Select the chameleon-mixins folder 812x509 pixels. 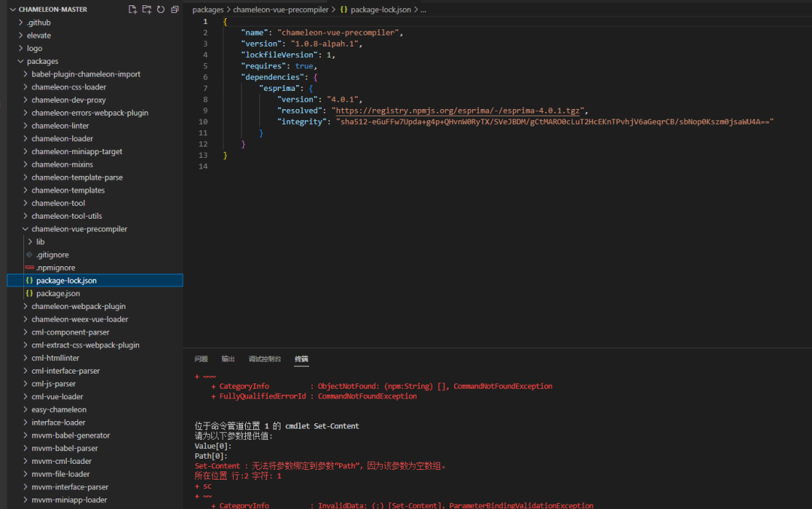(x=62, y=164)
